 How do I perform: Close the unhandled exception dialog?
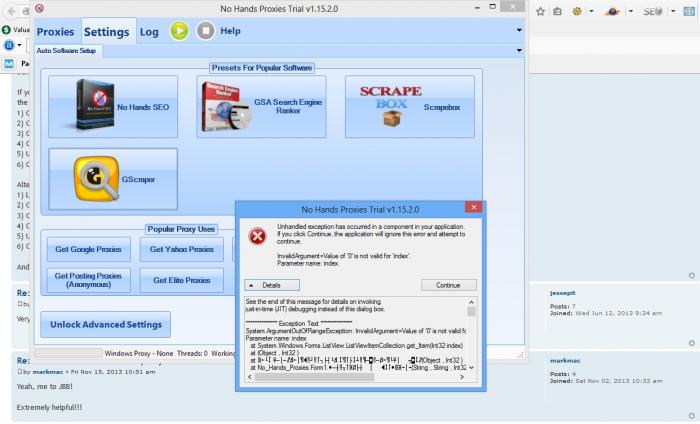473,207
